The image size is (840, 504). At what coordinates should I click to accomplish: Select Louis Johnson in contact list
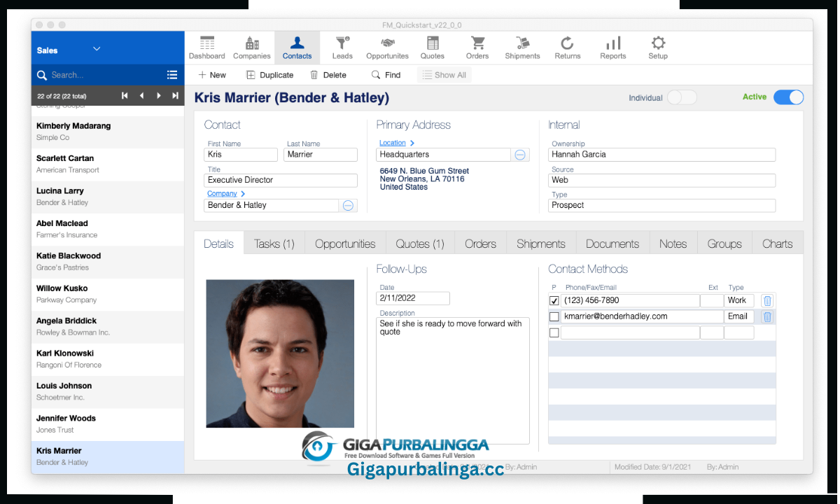pos(108,392)
